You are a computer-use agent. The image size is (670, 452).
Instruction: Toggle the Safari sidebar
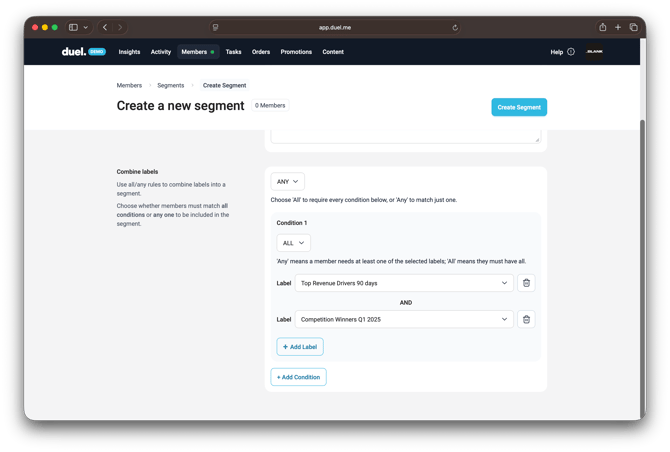click(x=73, y=27)
